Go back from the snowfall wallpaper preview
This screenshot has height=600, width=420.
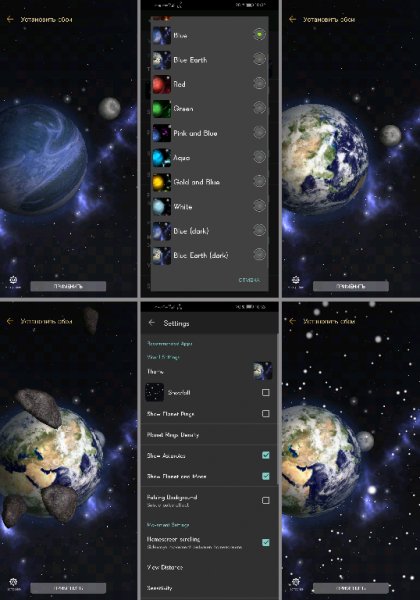click(293, 321)
